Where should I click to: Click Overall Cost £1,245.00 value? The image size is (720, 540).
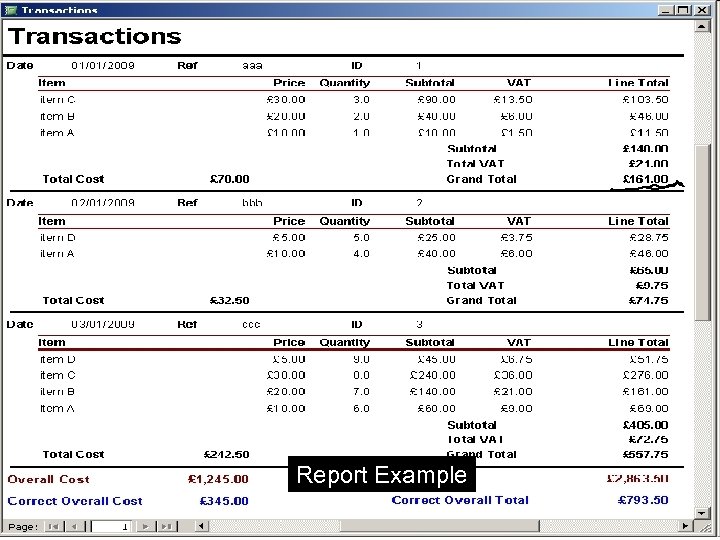(218, 479)
